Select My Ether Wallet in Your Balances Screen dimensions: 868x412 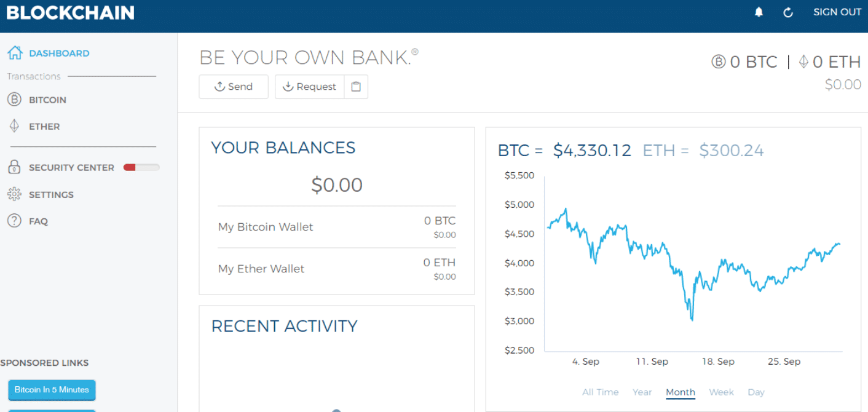[x=261, y=268]
